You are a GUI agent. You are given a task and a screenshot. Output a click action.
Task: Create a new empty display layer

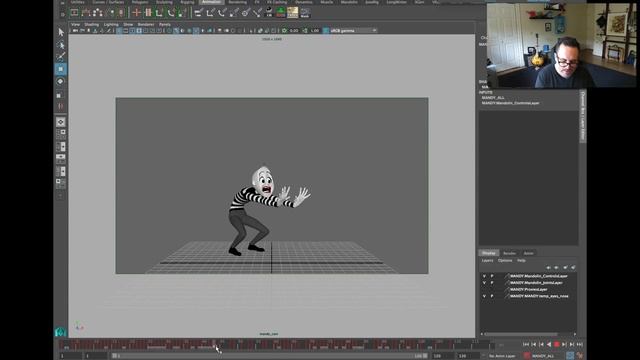tap(565, 267)
